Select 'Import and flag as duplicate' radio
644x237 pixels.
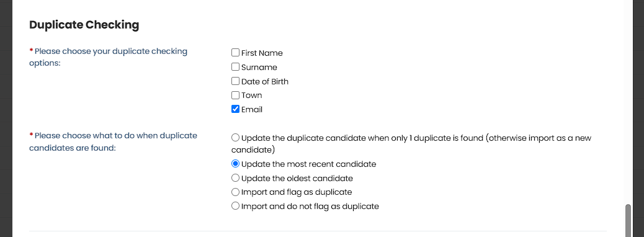coord(235,192)
